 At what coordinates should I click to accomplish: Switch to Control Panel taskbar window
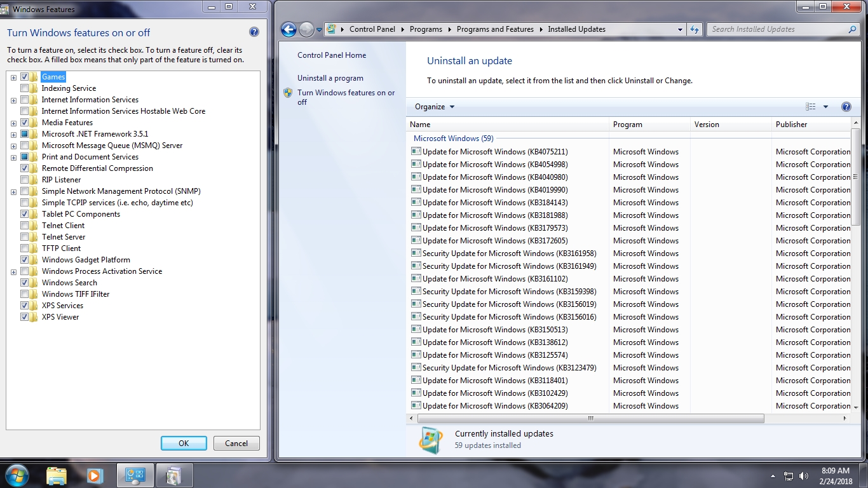(135, 475)
